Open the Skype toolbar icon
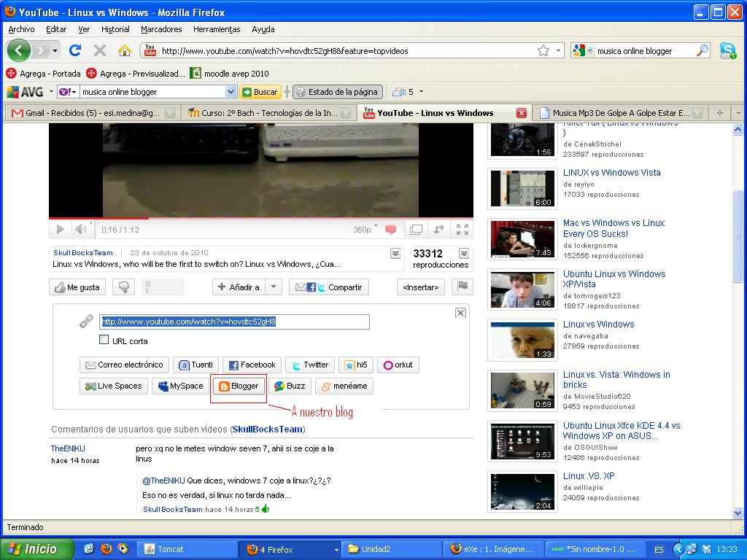Viewport: 747px width, 560px height. click(x=727, y=50)
